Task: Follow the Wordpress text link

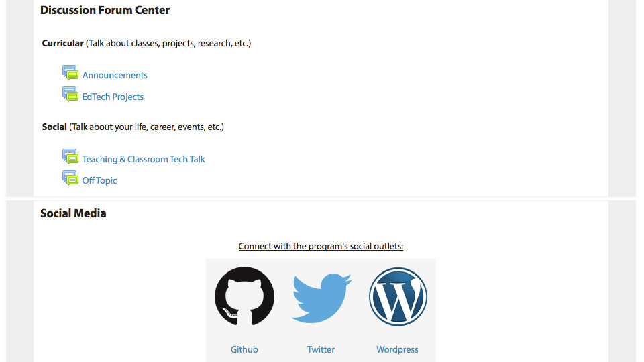Action: pos(397,349)
